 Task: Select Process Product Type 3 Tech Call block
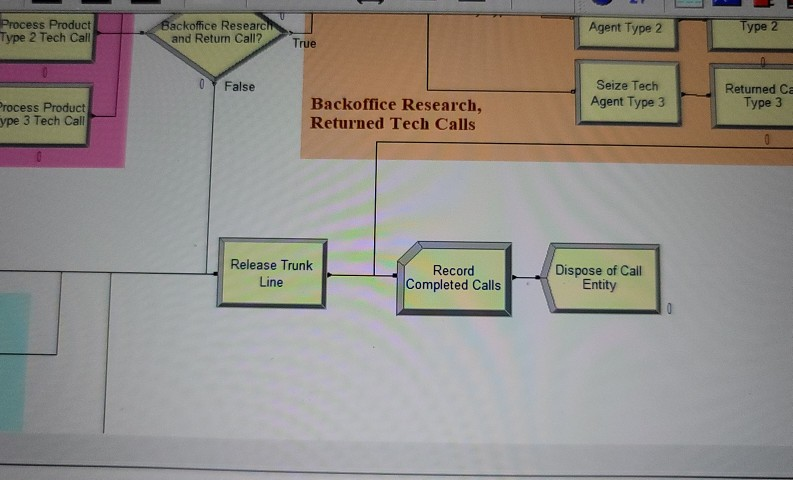[x=45, y=115]
